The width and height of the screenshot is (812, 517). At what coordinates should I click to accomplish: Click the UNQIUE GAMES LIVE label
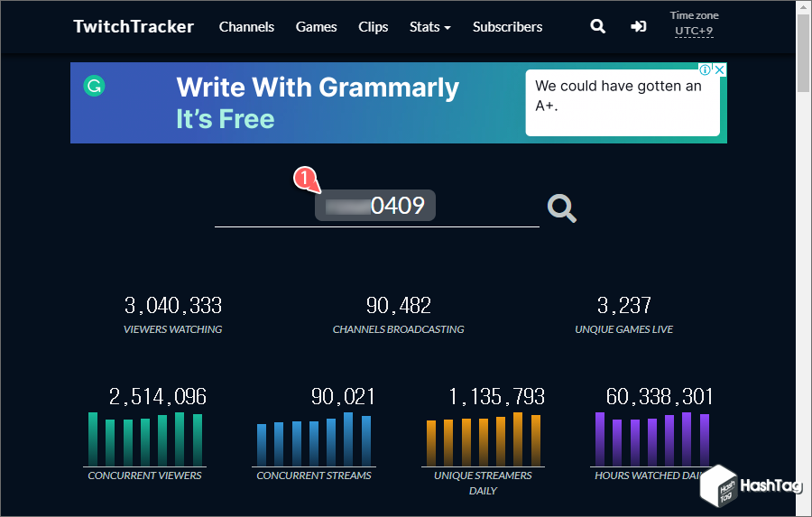point(623,329)
